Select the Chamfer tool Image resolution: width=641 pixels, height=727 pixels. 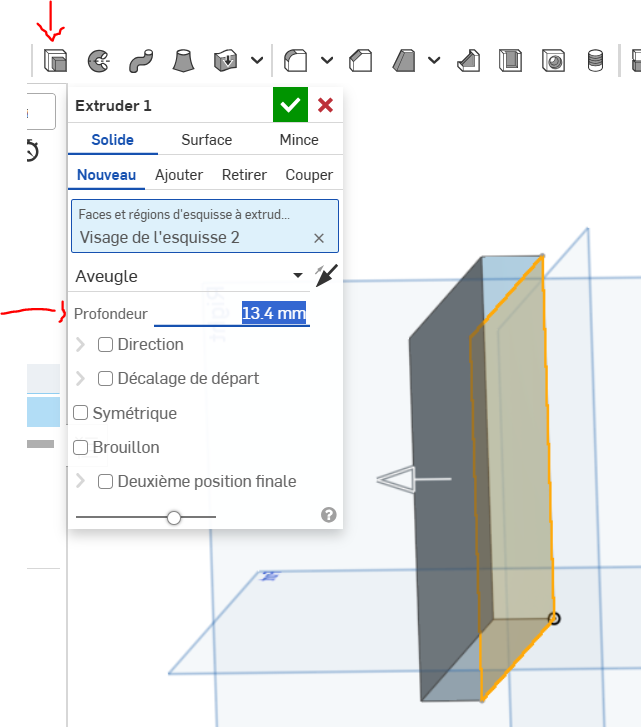[361, 60]
